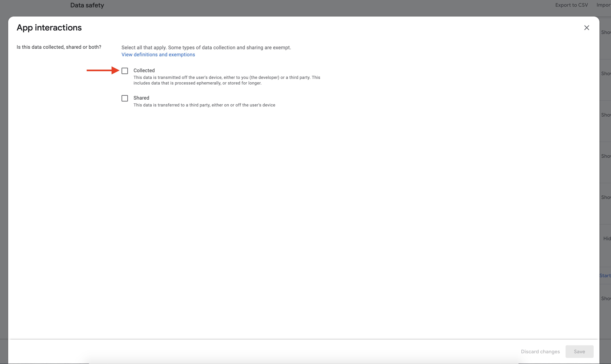The height and width of the screenshot is (364, 611).
Task: Click the Shared label text
Action: [x=141, y=98]
